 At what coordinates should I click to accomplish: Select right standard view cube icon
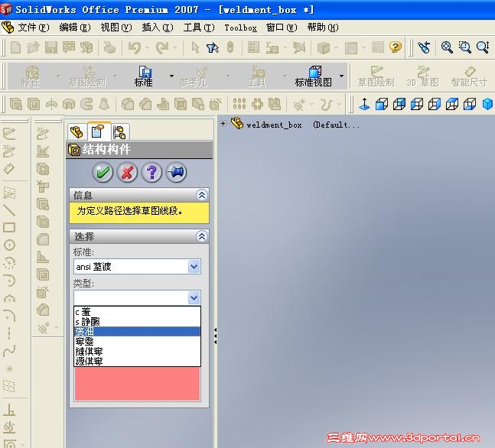pyautogui.click(x=435, y=104)
